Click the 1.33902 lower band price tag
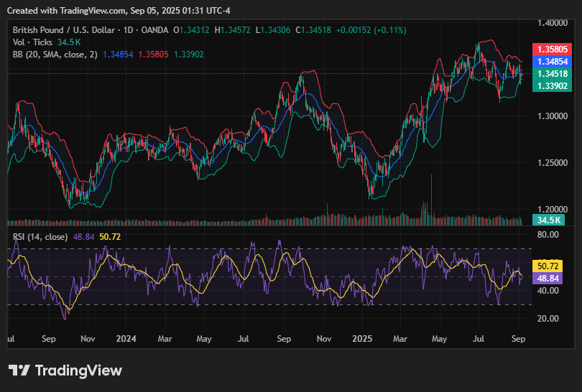This screenshot has height=392, width=582. tap(552, 86)
